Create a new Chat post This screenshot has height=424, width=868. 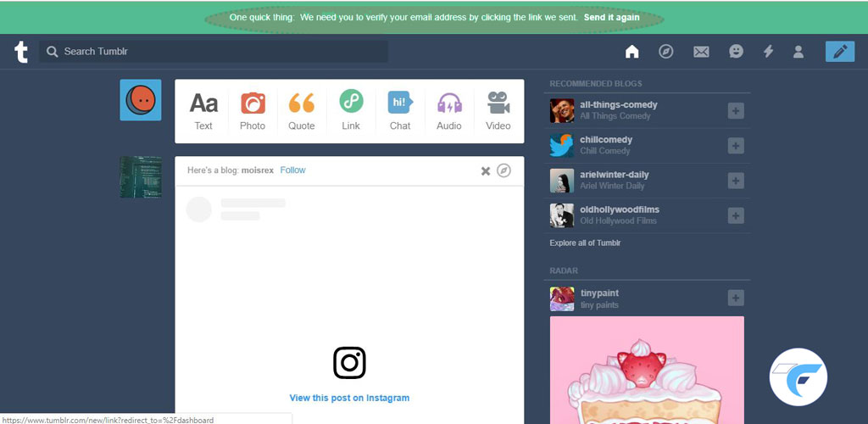400,111
